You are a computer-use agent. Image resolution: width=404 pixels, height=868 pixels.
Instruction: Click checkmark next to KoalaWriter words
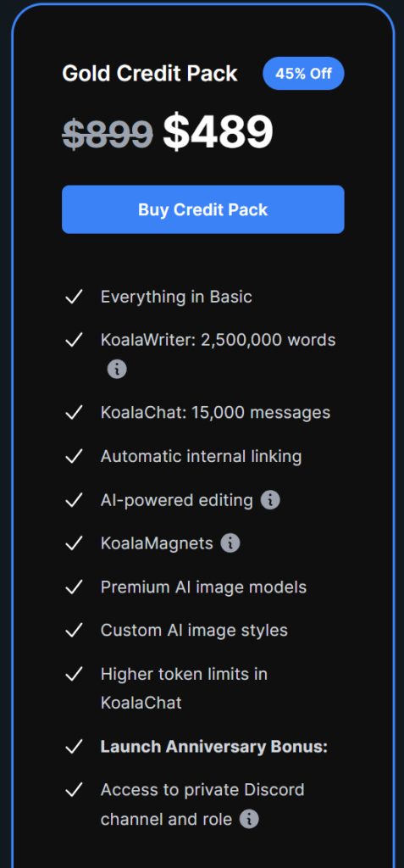(74, 340)
